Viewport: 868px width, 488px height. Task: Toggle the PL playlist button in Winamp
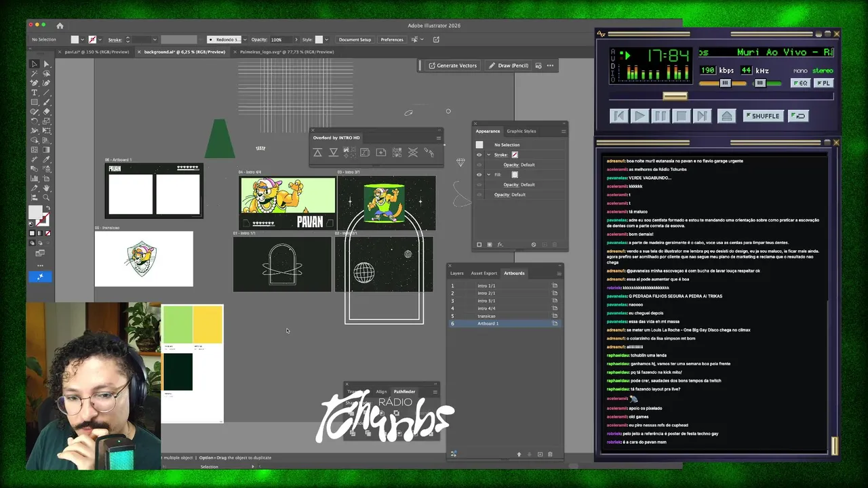(x=824, y=83)
